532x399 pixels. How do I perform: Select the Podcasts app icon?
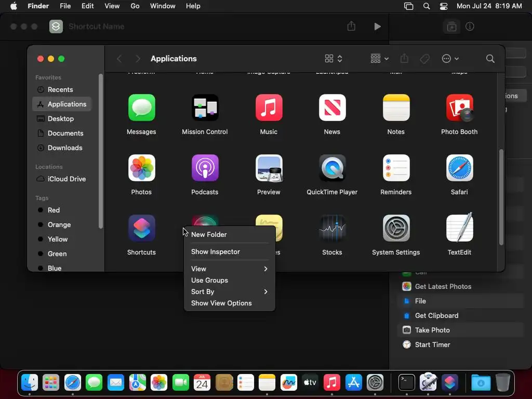coord(205,168)
